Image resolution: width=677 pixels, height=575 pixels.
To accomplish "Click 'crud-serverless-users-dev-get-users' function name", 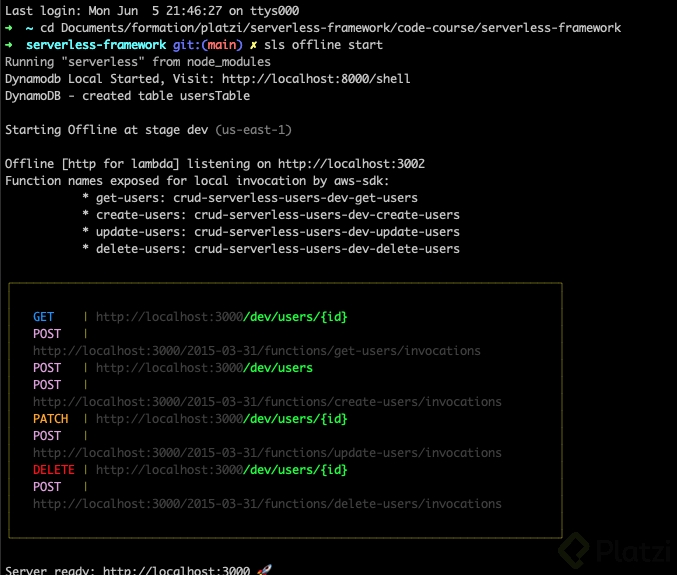I will (x=295, y=198).
